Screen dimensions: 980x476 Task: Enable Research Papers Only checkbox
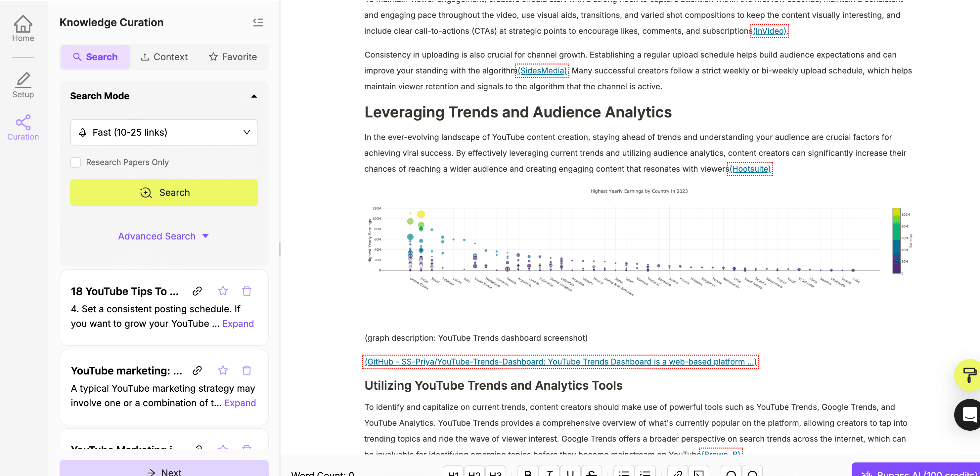click(75, 162)
